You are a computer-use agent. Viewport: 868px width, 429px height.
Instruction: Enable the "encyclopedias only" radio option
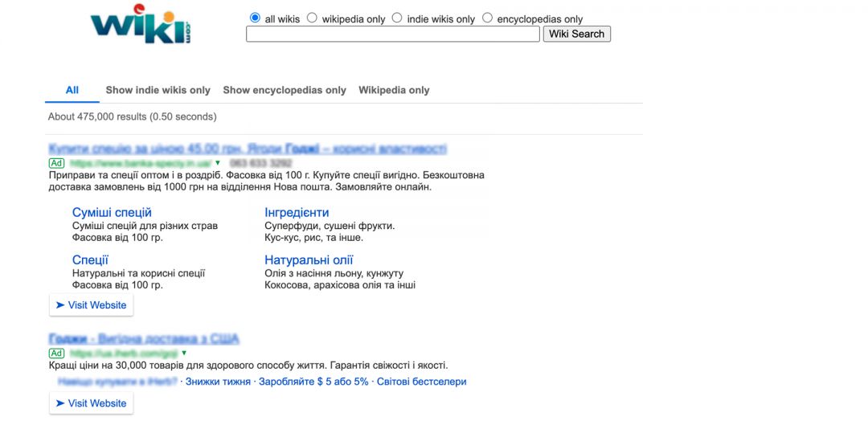(487, 18)
